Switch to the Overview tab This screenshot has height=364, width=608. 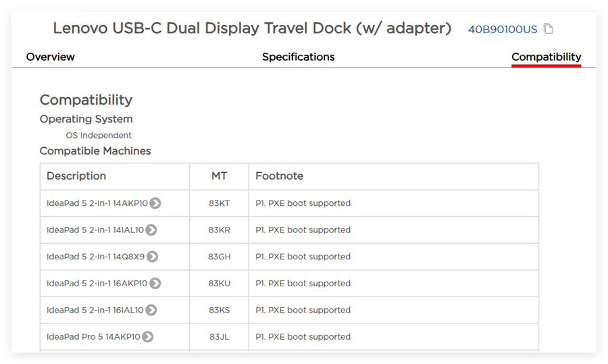coord(51,57)
